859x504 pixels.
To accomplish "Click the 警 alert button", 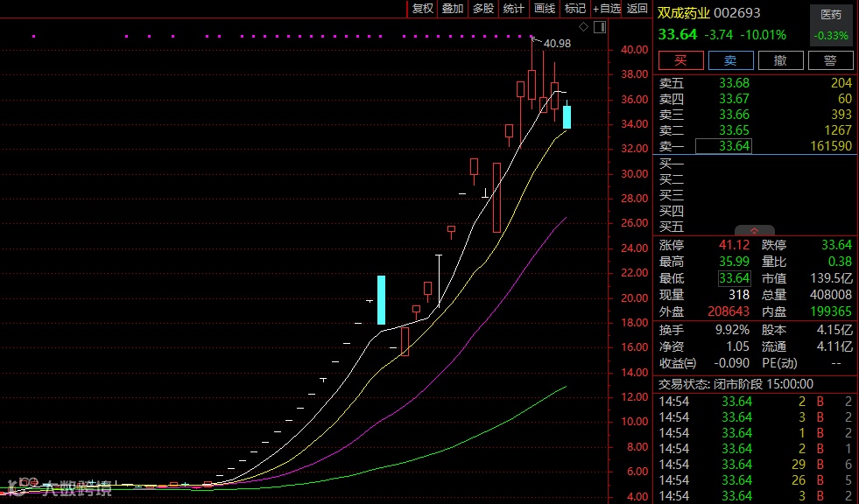I will tap(830, 60).
